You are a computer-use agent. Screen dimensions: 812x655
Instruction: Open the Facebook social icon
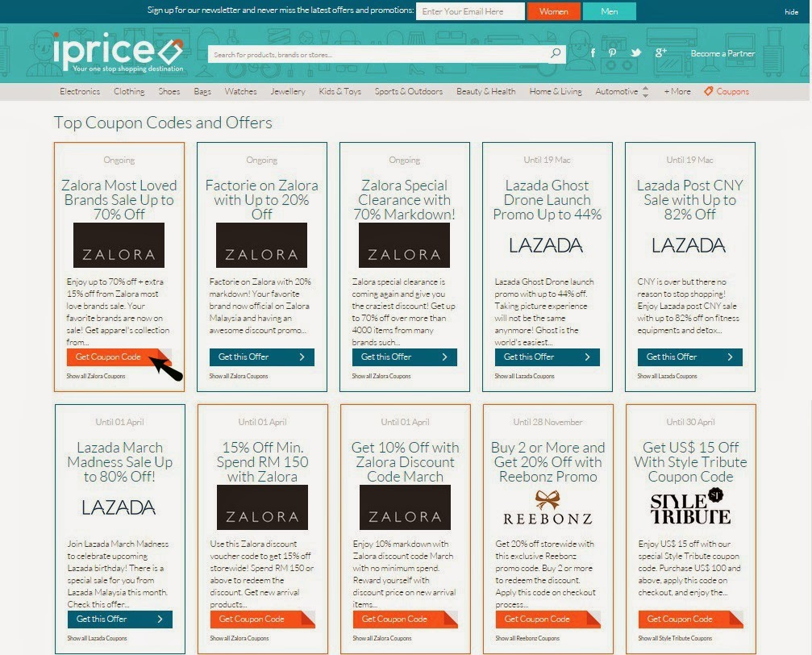(593, 53)
